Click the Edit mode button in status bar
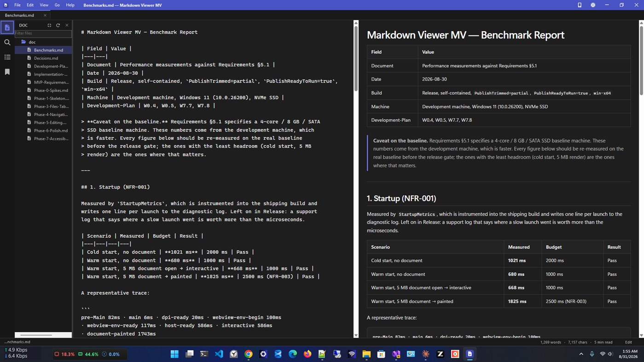Viewport: 644px width, 362px height. pyautogui.click(x=628, y=342)
